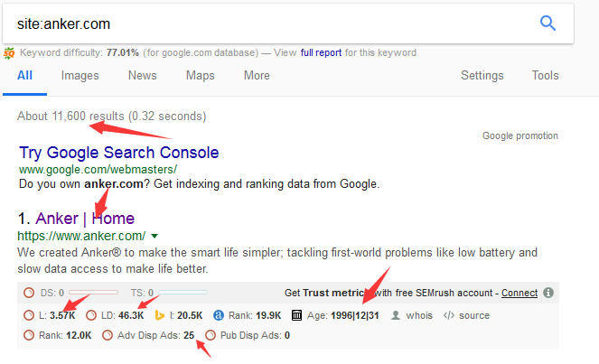Screen dimensions: 599x364
Task: Click the source code brackets icon
Action: (449, 315)
